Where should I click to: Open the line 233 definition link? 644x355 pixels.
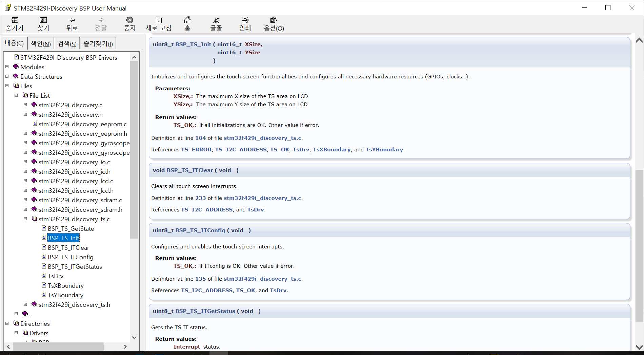point(200,198)
